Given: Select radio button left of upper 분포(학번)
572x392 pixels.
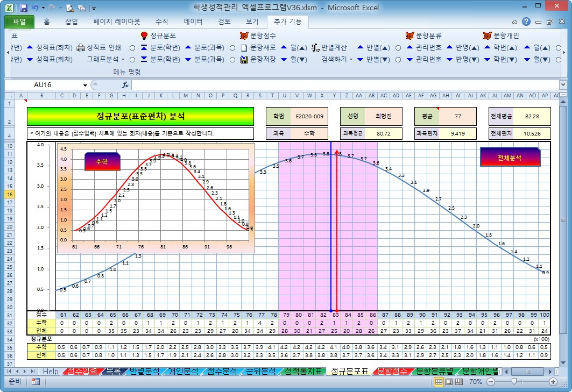Looking at the screenshot, I should point(132,48).
